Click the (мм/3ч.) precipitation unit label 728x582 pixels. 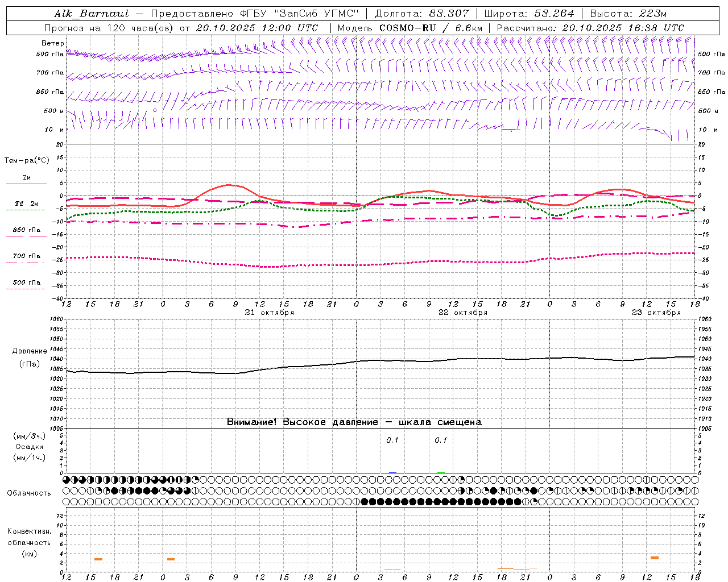point(30,436)
